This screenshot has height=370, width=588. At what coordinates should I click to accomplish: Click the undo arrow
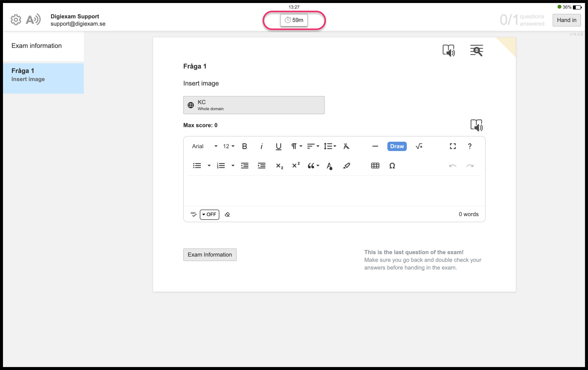tap(453, 166)
